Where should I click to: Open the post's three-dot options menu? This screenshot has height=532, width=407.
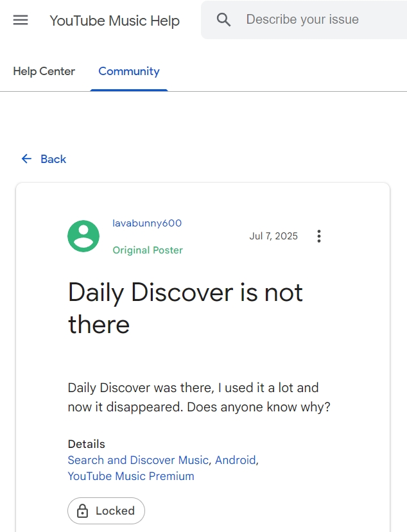(x=319, y=236)
